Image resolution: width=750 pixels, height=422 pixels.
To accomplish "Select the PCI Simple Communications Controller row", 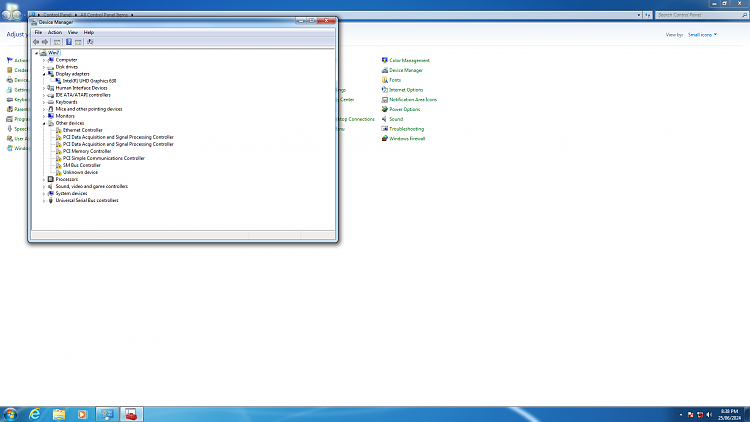I will tap(103, 158).
